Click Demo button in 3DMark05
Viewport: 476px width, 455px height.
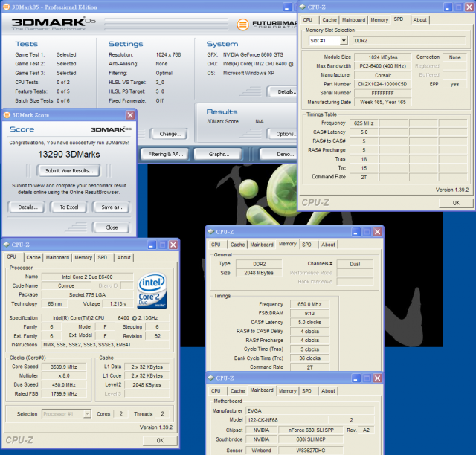pos(280,154)
